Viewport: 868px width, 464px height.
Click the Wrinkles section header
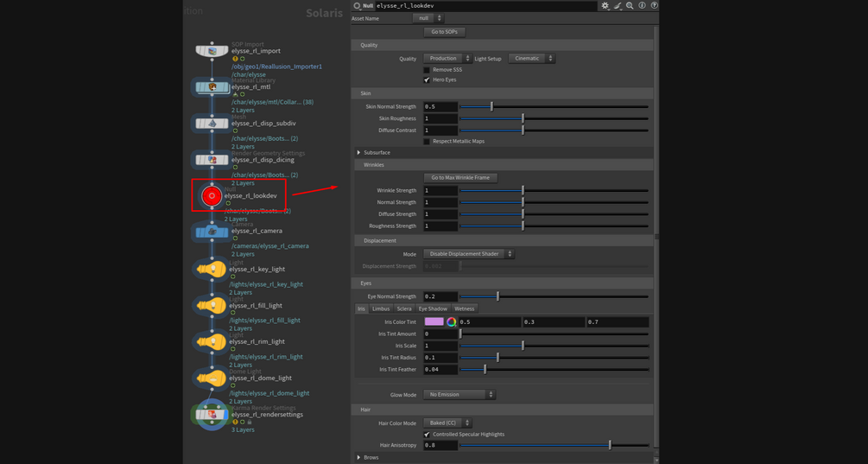click(504, 165)
